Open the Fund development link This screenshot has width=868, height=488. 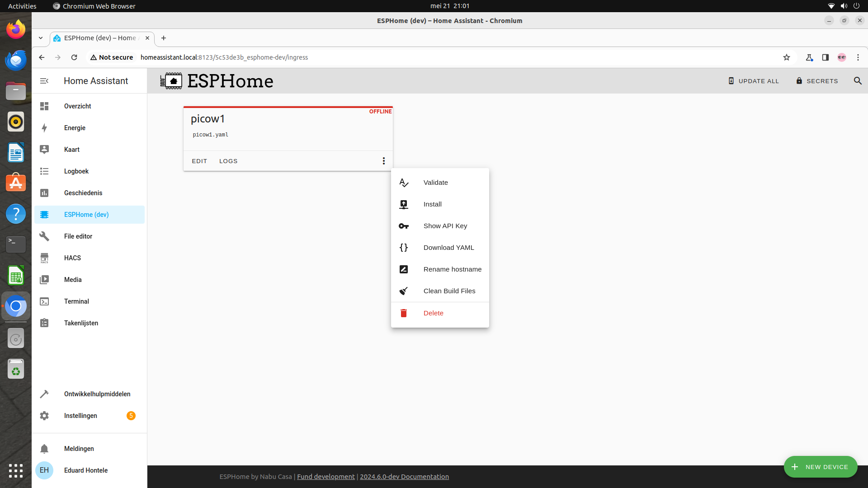326,477
